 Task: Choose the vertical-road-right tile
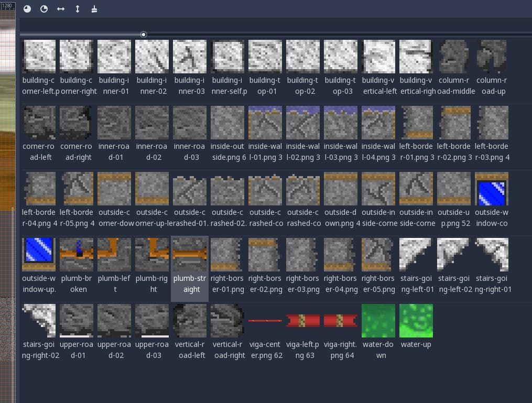pos(227,332)
